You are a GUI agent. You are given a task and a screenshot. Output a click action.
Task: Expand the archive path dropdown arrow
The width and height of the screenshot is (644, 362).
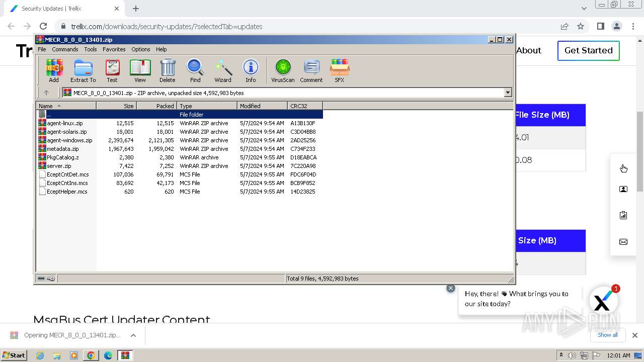(508, 93)
